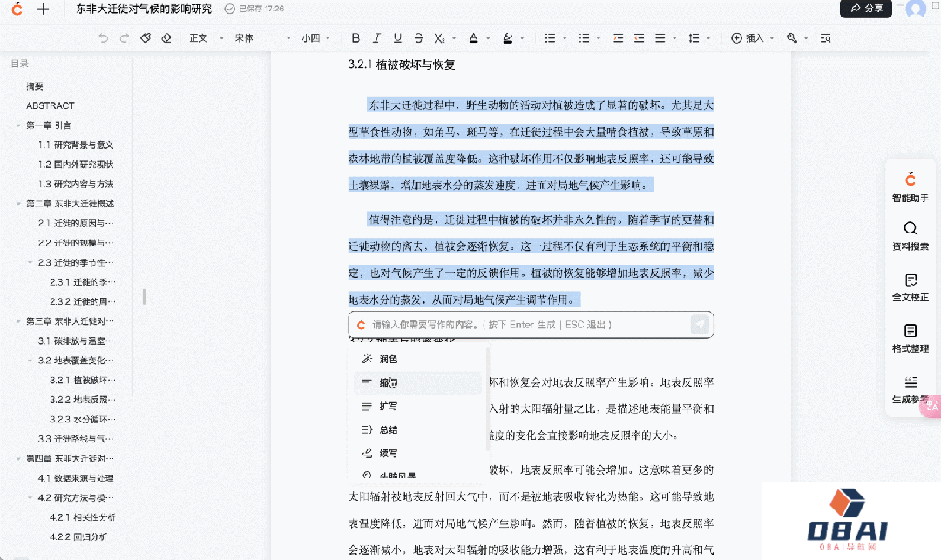Open the 小四 font size dropdown
The height and width of the screenshot is (560, 941).
[315, 38]
